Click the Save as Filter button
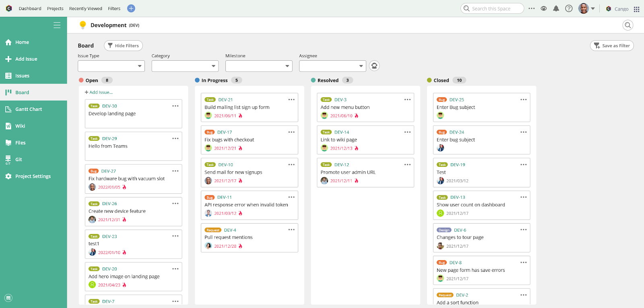The width and height of the screenshot is (644, 308). point(612,46)
